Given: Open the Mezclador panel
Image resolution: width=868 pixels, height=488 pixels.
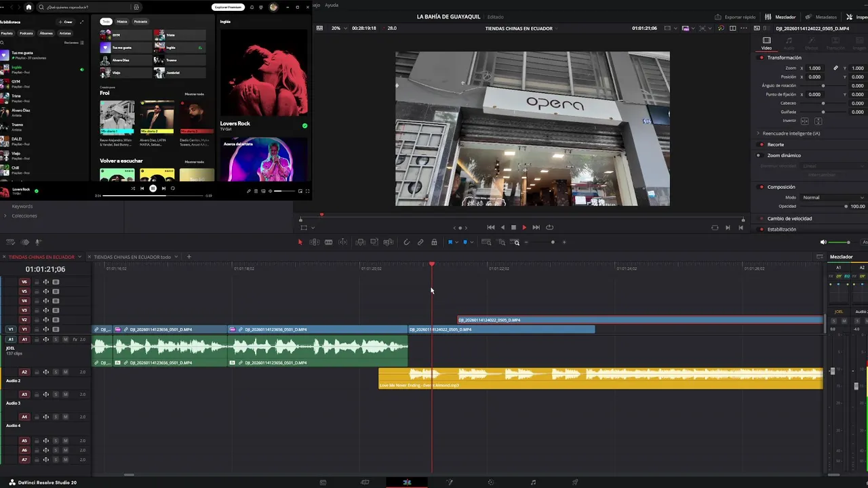Looking at the screenshot, I should [x=781, y=17].
